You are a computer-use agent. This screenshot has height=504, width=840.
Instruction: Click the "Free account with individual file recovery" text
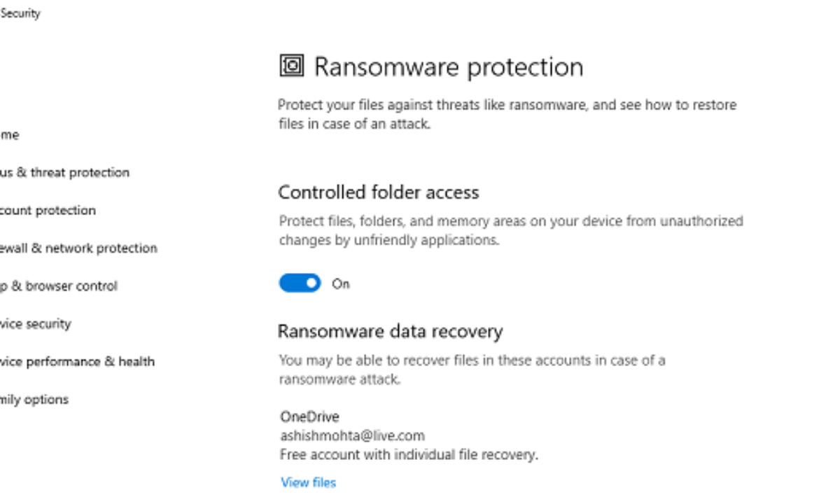click(409, 454)
